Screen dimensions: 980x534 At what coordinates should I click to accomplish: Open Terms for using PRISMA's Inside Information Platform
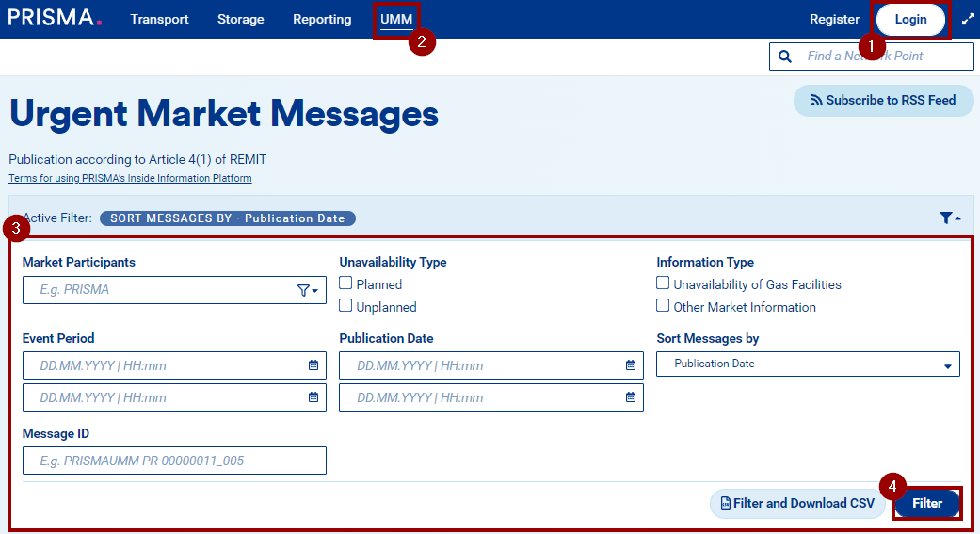pyautogui.click(x=130, y=178)
